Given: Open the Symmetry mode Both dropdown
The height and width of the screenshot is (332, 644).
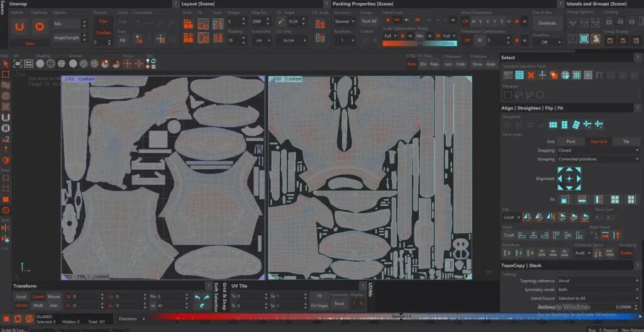Looking at the screenshot, I should coord(598,290).
